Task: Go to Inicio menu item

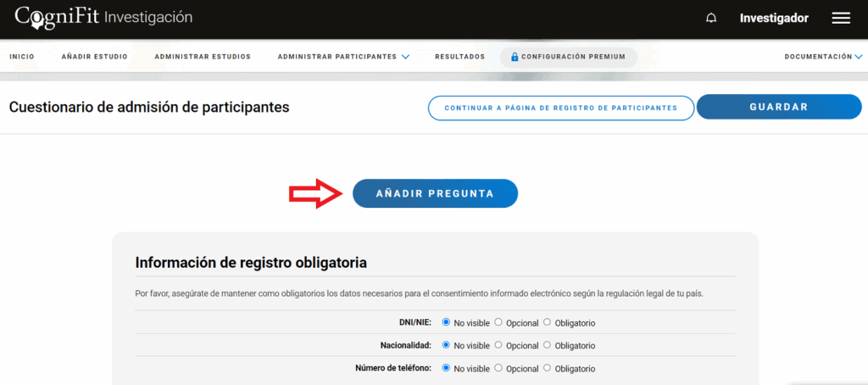Action: (22, 57)
